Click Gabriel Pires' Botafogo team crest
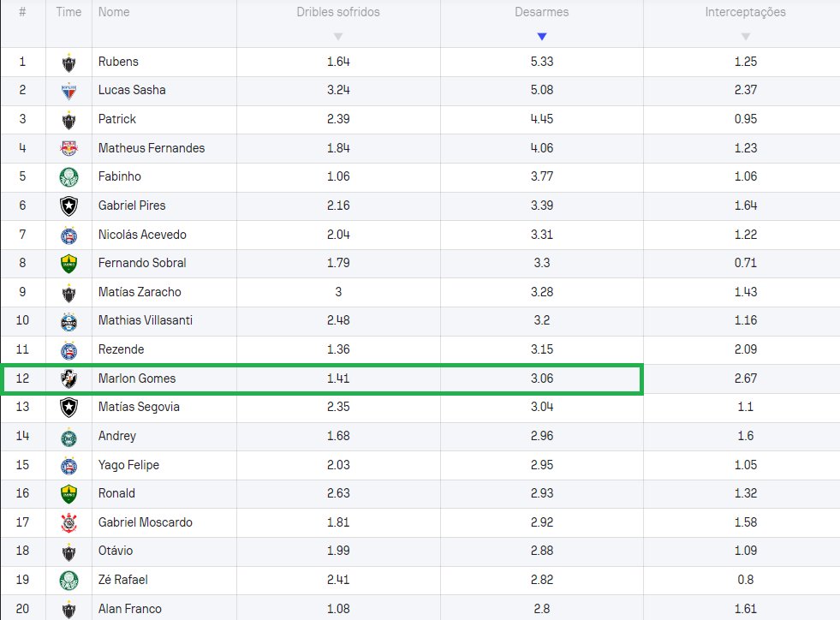The image size is (840, 620). (69, 206)
